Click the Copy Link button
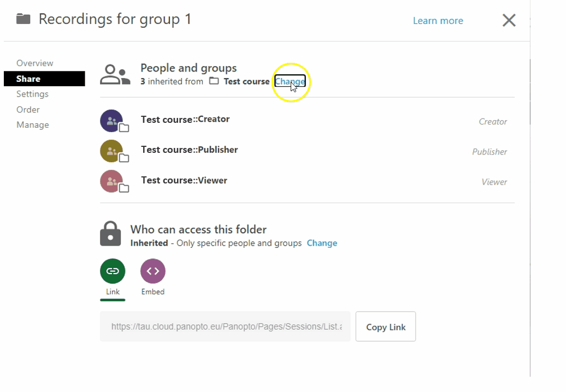Image resolution: width=566 pixels, height=392 pixels. coord(386,326)
